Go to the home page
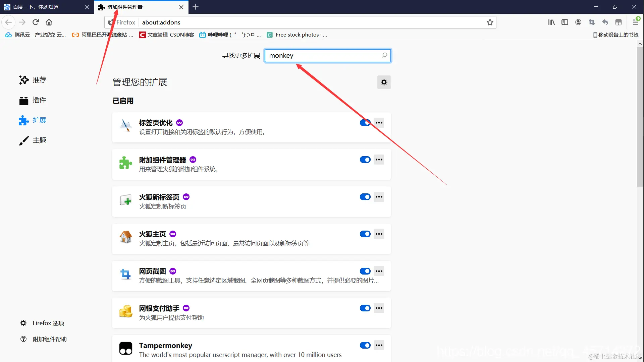644x362 pixels. click(x=49, y=22)
